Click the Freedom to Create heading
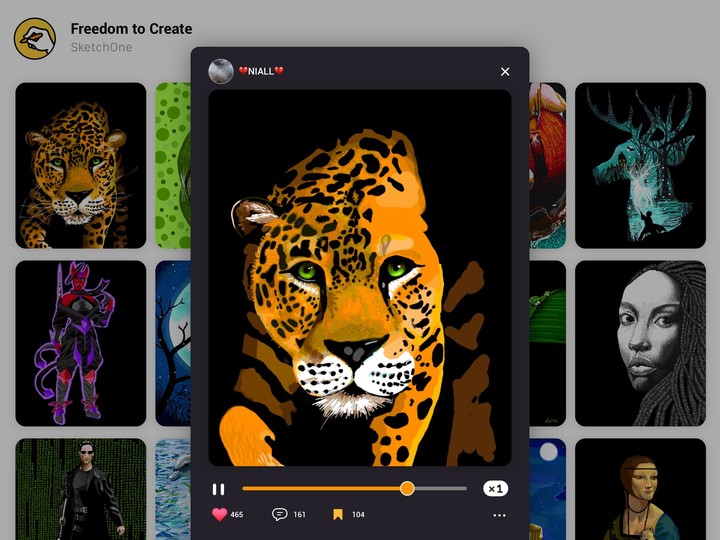The height and width of the screenshot is (540, 720). coord(131,29)
